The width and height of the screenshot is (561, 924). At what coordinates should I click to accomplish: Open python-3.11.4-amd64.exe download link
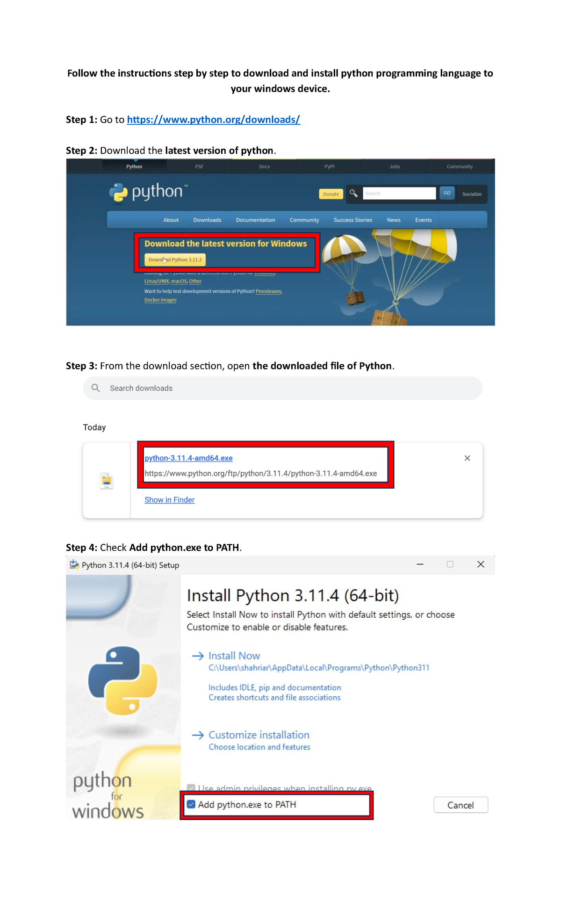click(x=188, y=458)
